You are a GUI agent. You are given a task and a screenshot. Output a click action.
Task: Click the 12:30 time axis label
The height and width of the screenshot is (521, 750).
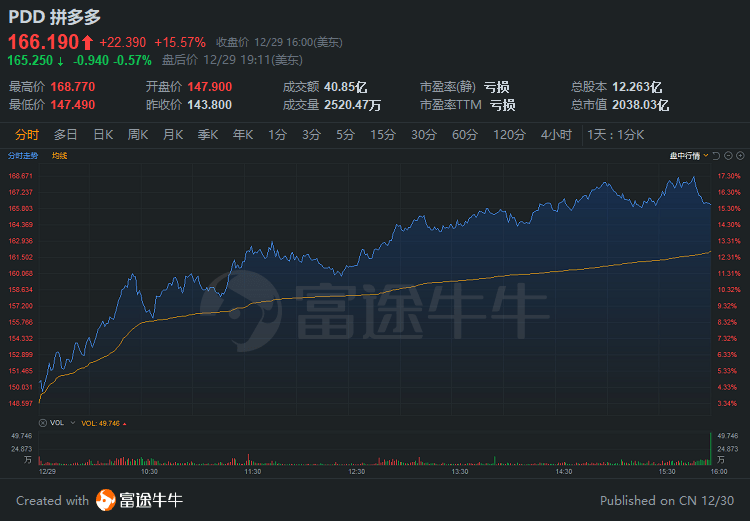coord(356,472)
